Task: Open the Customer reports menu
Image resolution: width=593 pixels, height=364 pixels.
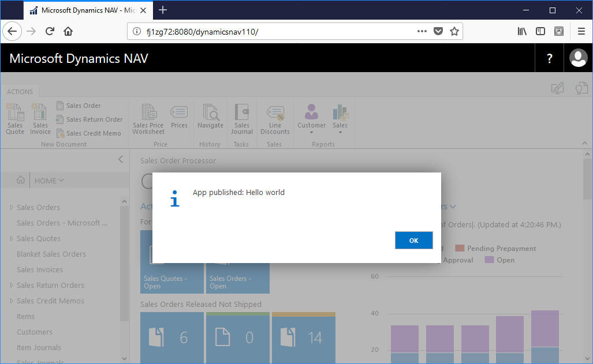Action: pos(311,119)
